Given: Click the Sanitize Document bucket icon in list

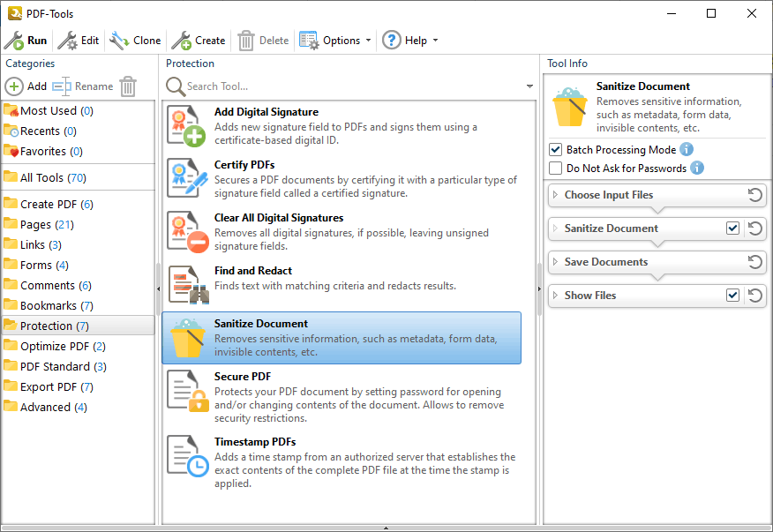Looking at the screenshot, I should [x=187, y=338].
